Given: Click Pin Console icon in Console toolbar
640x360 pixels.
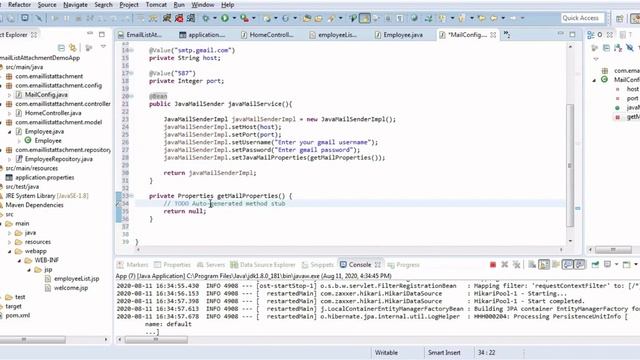Looking at the screenshot, I should click(595, 265).
